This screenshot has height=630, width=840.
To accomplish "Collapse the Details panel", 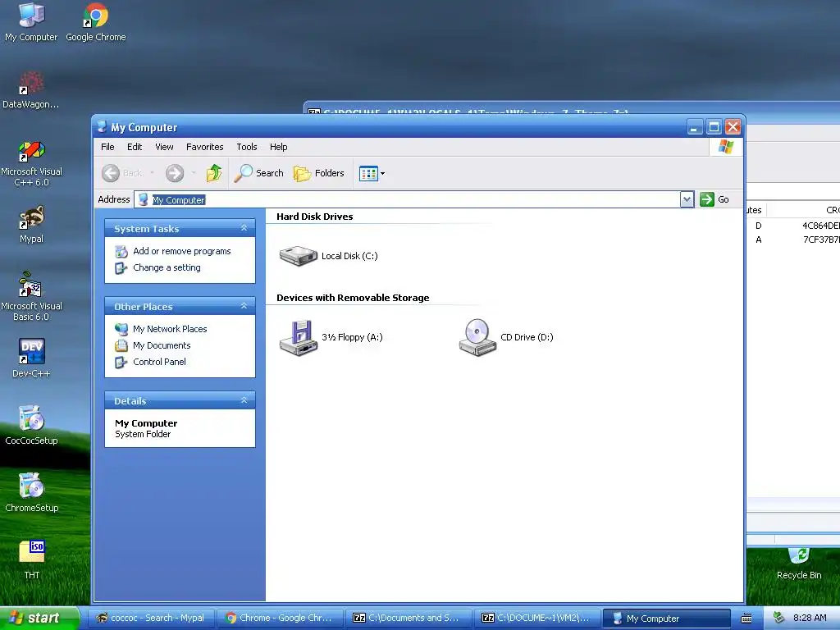I will (244, 400).
